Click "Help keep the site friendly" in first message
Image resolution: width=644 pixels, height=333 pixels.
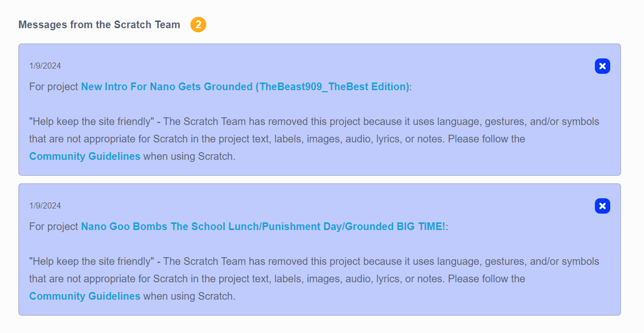pyautogui.click(x=91, y=121)
